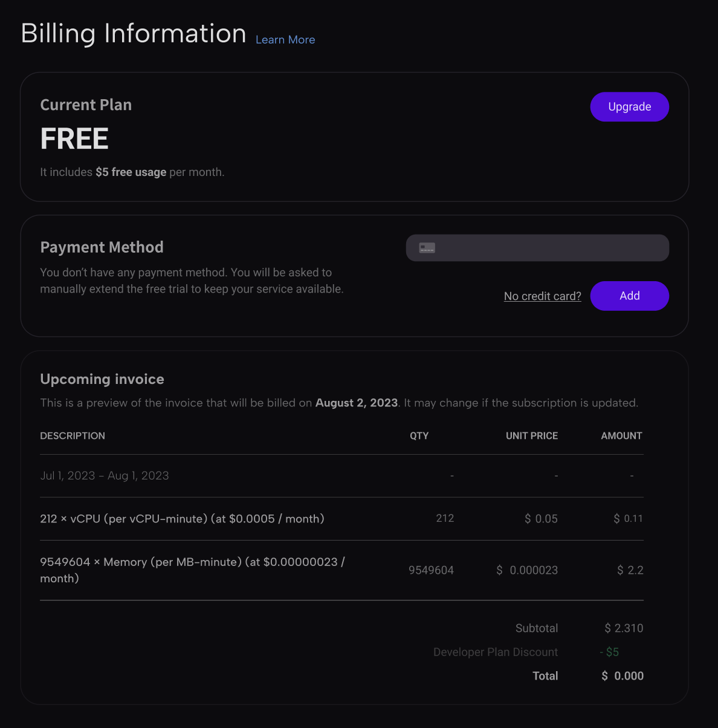This screenshot has height=728, width=718.
Task: Open the Learn More link
Action: tap(285, 40)
